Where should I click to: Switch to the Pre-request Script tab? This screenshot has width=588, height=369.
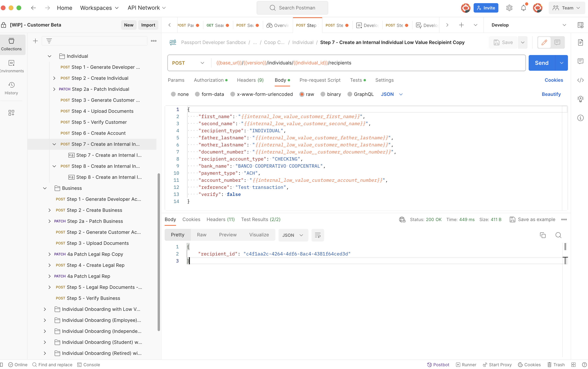click(x=320, y=80)
